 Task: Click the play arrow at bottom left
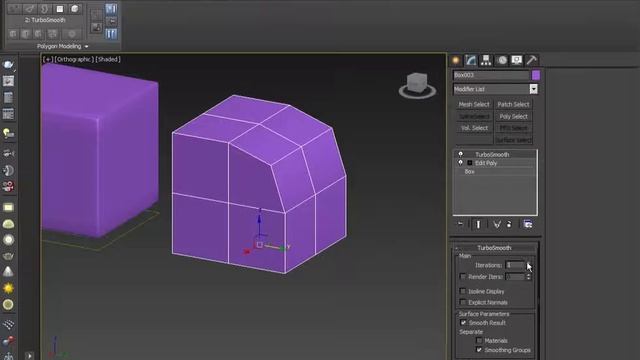(x=29, y=356)
